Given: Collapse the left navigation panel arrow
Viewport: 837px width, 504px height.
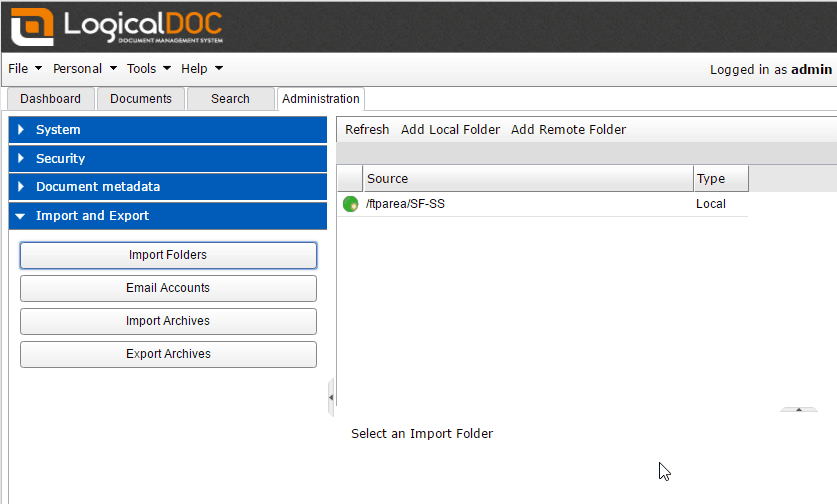Looking at the screenshot, I should 331,397.
